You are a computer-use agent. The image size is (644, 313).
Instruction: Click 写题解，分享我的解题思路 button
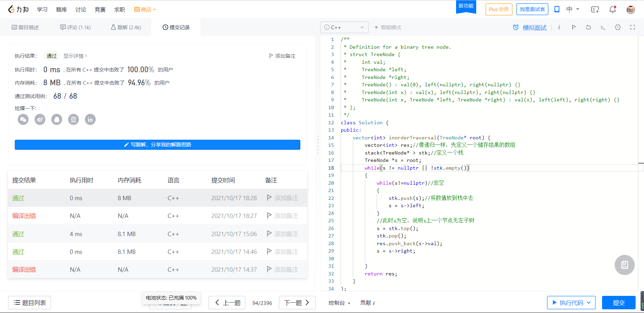[x=157, y=144]
